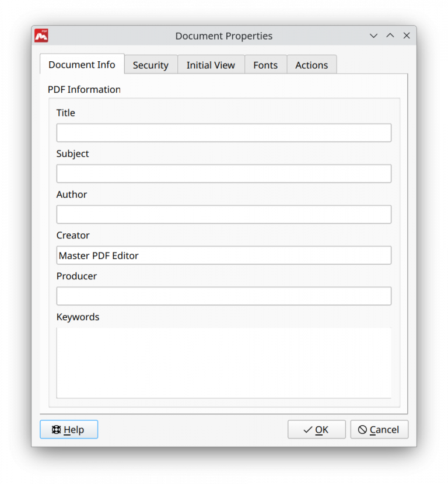View the Actions tab
This screenshot has width=448, height=484.
[x=311, y=65]
